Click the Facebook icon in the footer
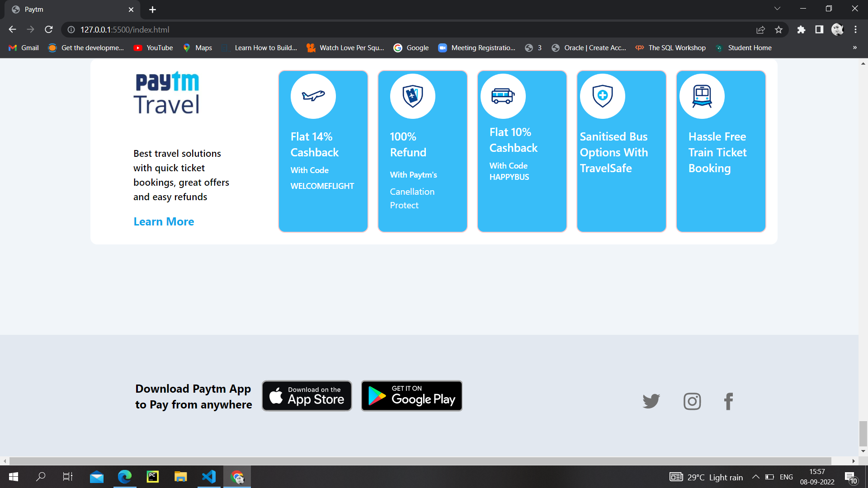 [x=728, y=401]
